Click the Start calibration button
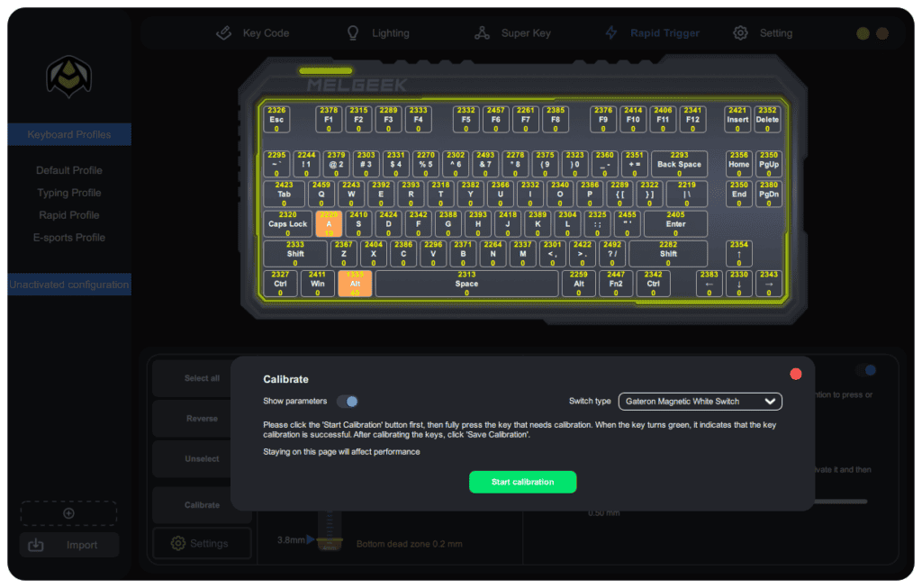922x588 pixels. coord(522,482)
